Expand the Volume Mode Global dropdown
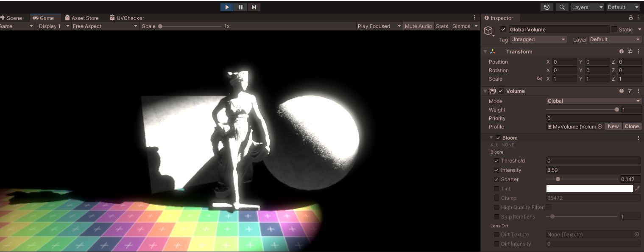 (x=594, y=101)
